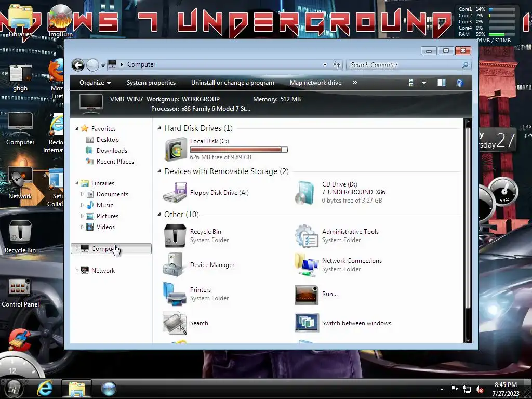This screenshot has height=399, width=532.
Task: Expand the Network tree node
Action: (77, 270)
